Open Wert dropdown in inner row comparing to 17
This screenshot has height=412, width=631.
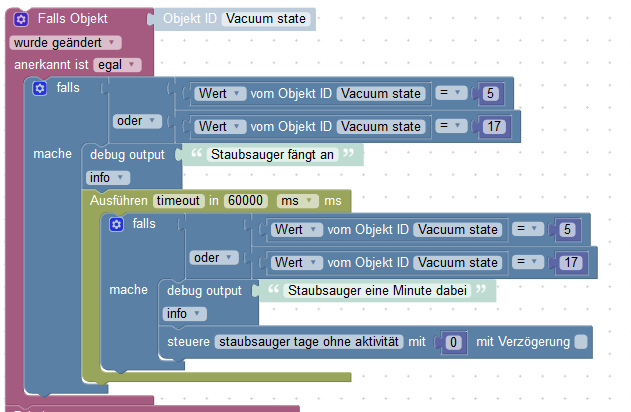point(297,262)
